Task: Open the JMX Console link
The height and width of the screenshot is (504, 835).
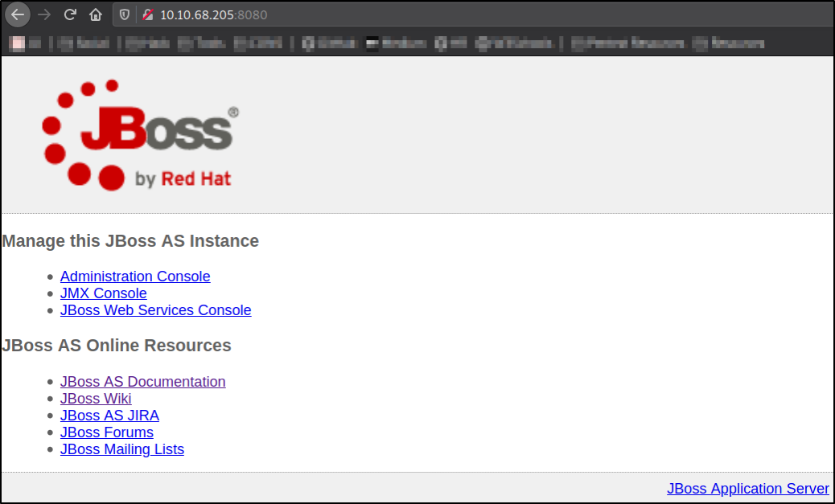Action: pos(103,293)
